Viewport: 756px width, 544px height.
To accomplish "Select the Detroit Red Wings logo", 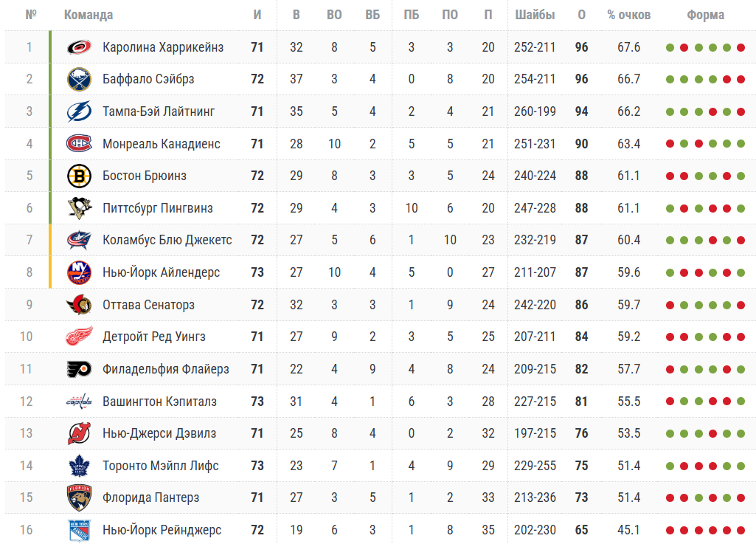I will click(79, 337).
